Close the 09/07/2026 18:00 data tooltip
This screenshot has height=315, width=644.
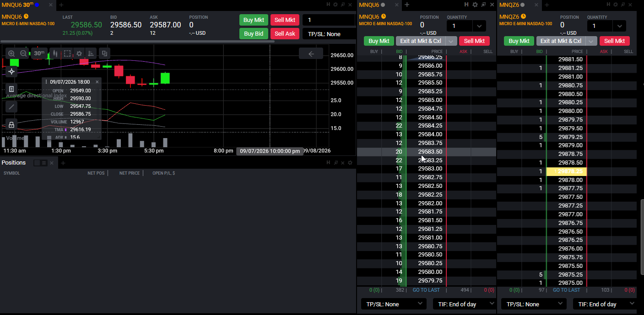click(97, 82)
